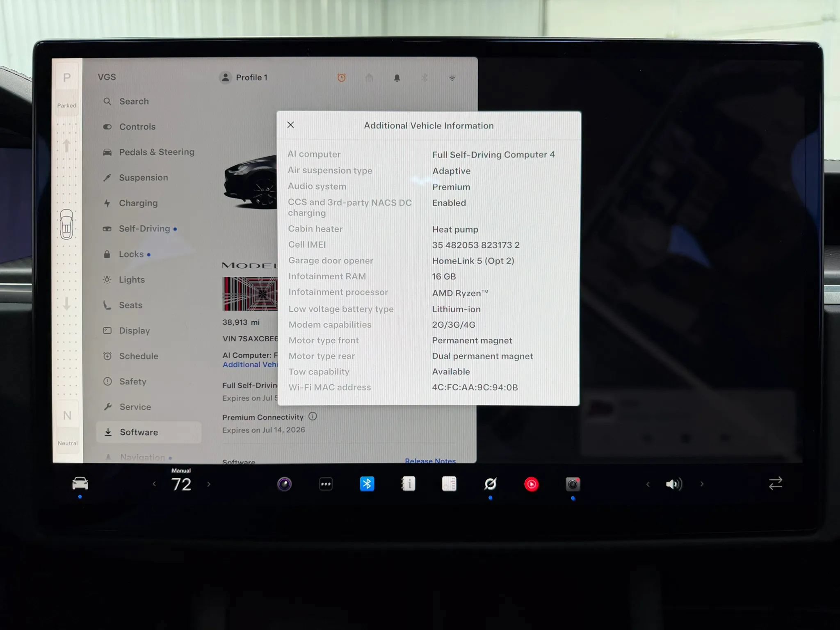Tap the Cell IMEI value 35 482053 823173 2

point(476,245)
